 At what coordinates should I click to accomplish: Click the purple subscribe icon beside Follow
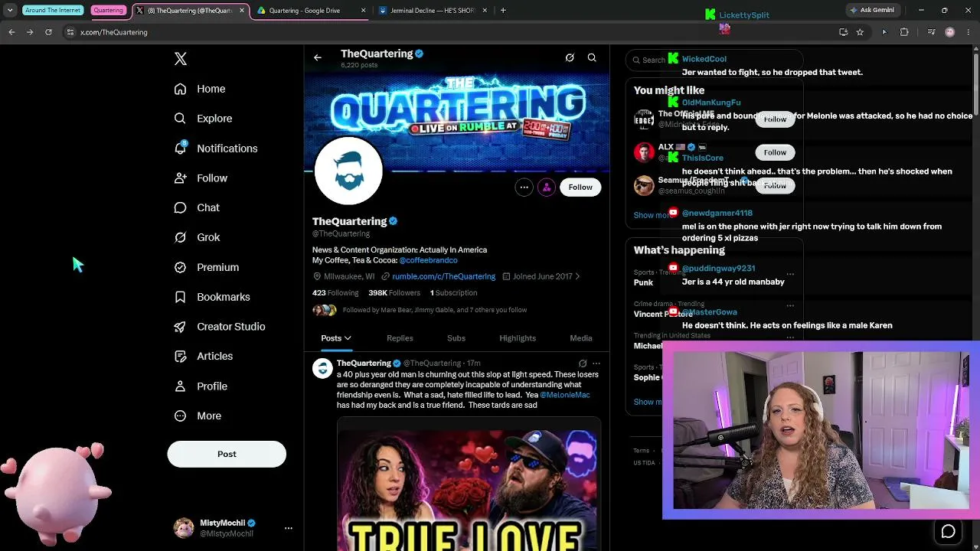547,187
